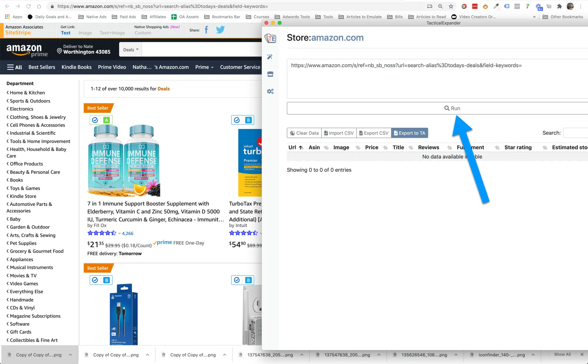
Task: Close the downloads bar
Action: click(582, 355)
